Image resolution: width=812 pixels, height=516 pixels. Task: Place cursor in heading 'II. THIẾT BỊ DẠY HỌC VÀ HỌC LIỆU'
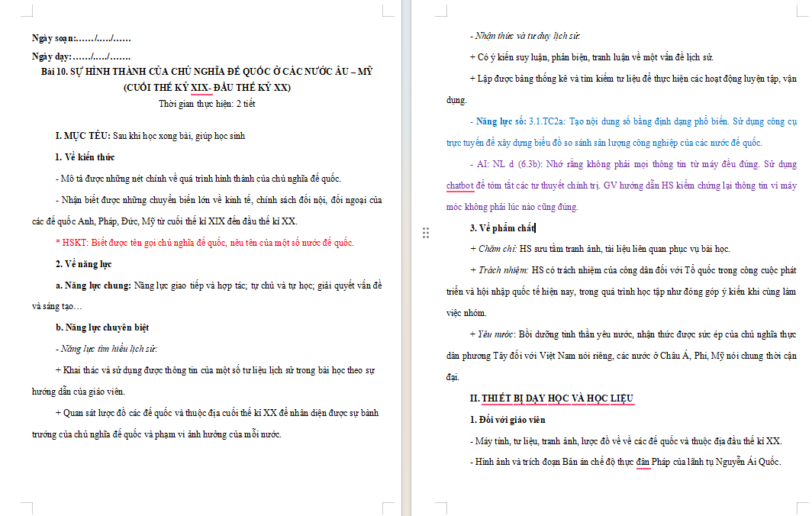[552, 398]
